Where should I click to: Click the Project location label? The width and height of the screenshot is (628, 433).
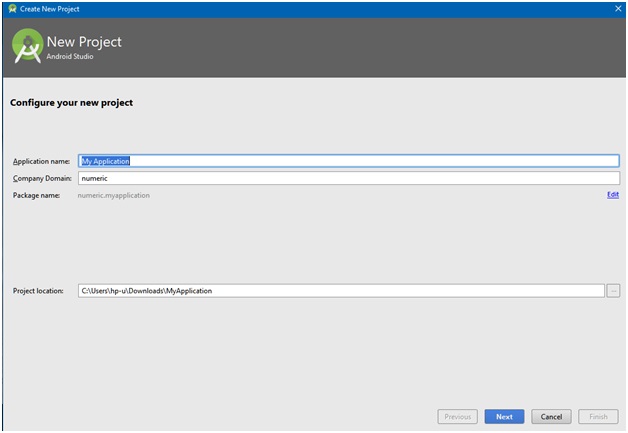[38, 291]
